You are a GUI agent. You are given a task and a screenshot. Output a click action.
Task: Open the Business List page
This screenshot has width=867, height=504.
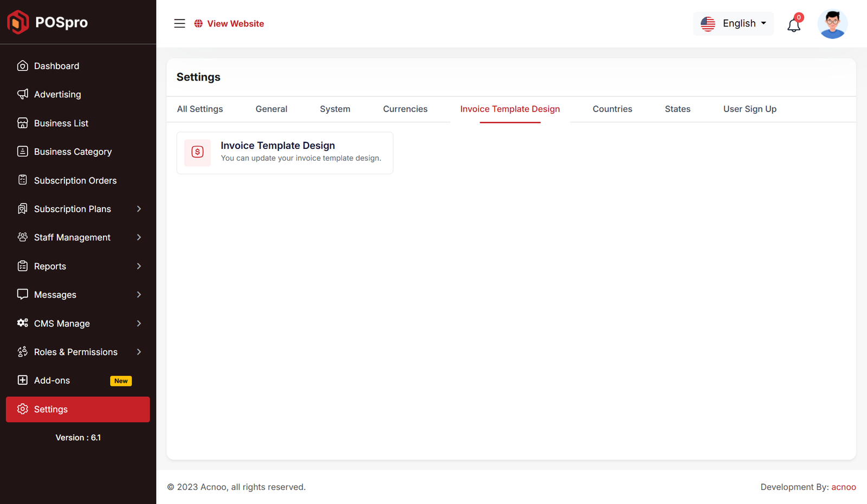click(61, 123)
